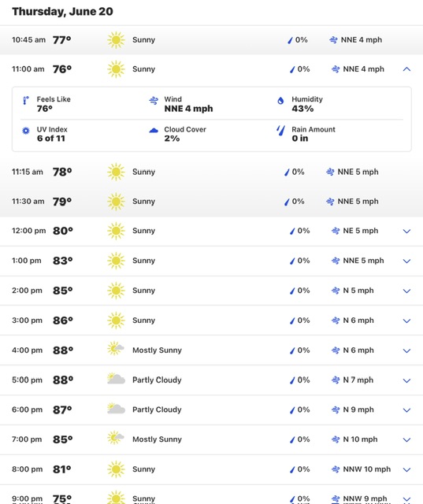Open details chevron for 8:00 pm
423x504 pixels.
(x=406, y=469)
